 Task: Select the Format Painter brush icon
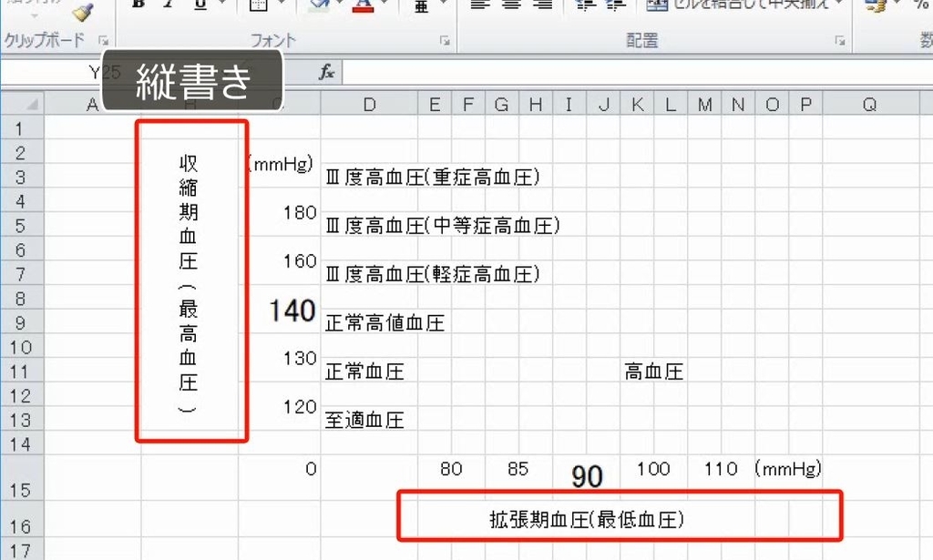[x=82, y=11]
